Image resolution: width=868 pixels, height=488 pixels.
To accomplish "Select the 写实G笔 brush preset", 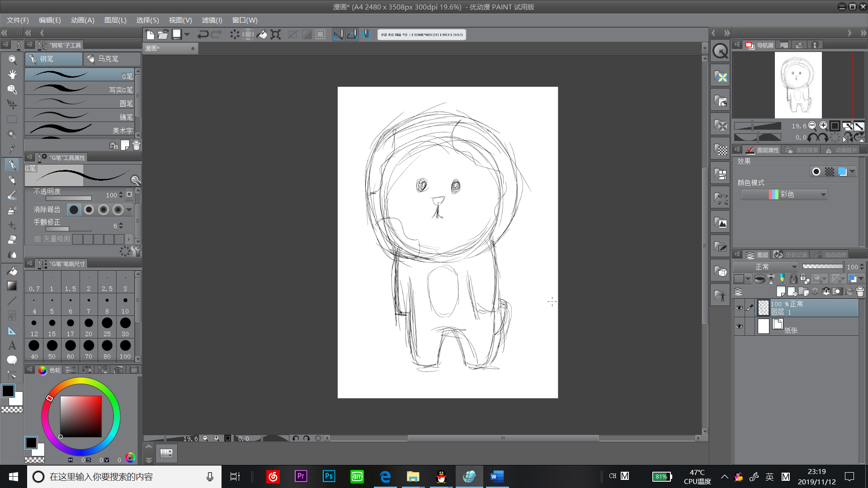I will pyautogui.click(x=81, y=89).
